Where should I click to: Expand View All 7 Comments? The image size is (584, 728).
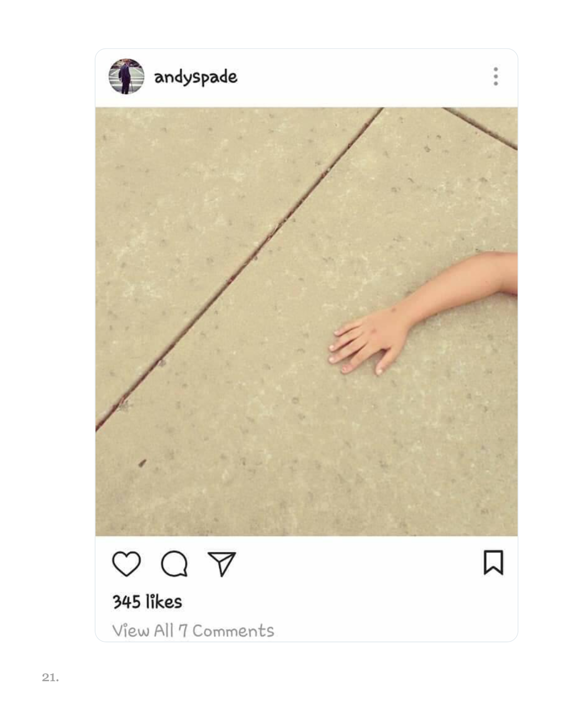193,630
